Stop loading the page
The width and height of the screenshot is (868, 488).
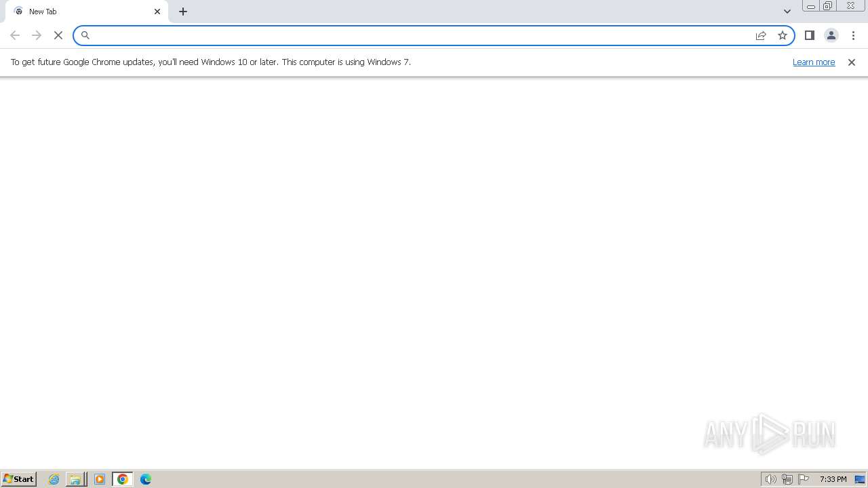coord(58,35)
